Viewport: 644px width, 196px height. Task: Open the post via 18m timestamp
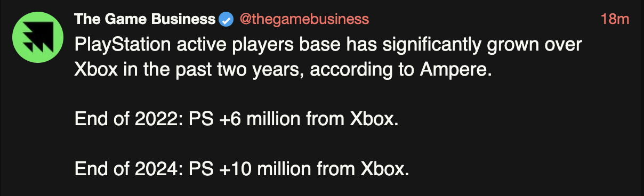coord(615,20)
